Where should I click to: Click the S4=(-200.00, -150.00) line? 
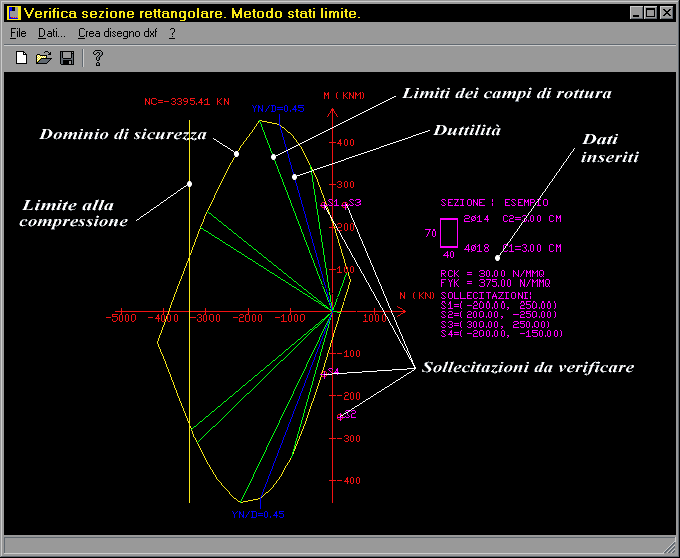pyautogui.click(x=502, y=333)
